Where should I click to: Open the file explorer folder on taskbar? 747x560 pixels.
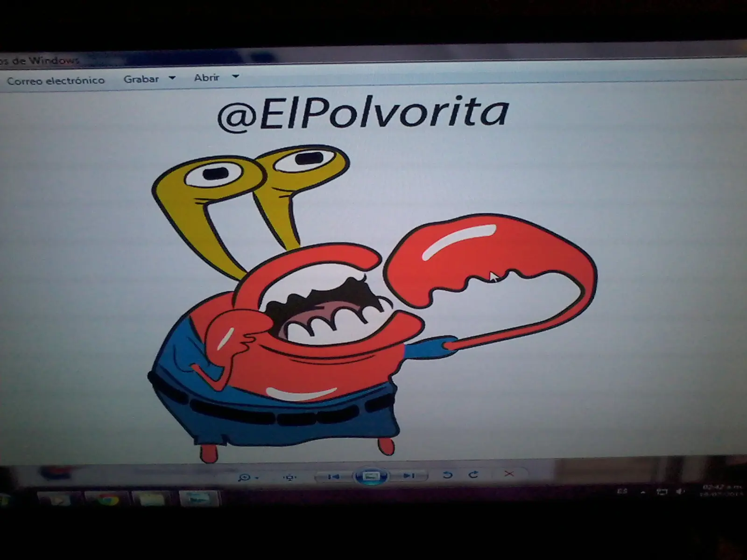152,499
